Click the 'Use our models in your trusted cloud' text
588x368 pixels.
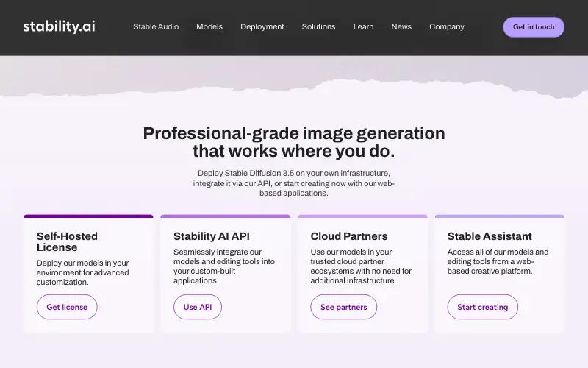click(x=361, y=266)
